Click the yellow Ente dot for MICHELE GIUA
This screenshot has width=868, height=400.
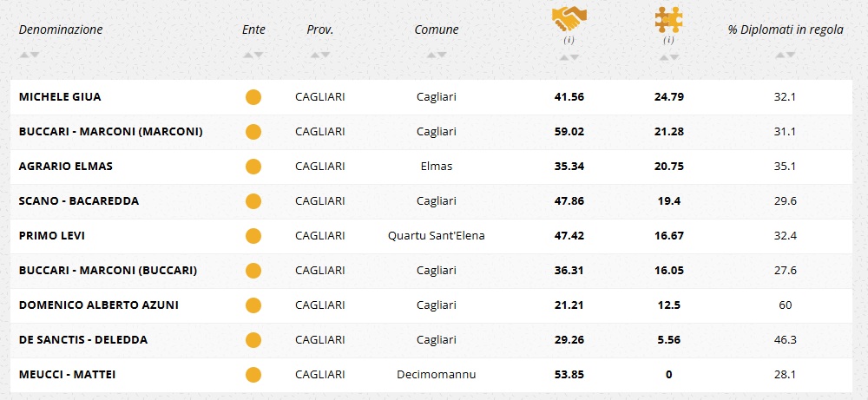tap(253, 97)
